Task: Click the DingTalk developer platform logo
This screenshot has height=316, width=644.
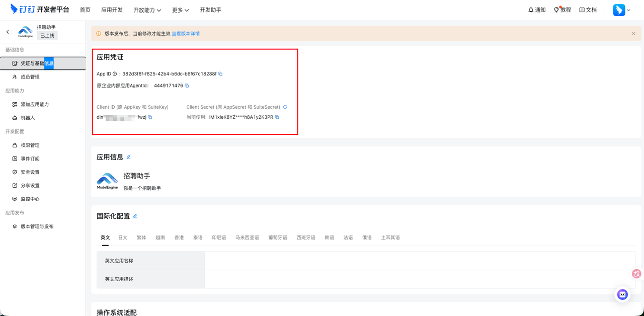Action: pyautogui.click(x=40, y=10)
